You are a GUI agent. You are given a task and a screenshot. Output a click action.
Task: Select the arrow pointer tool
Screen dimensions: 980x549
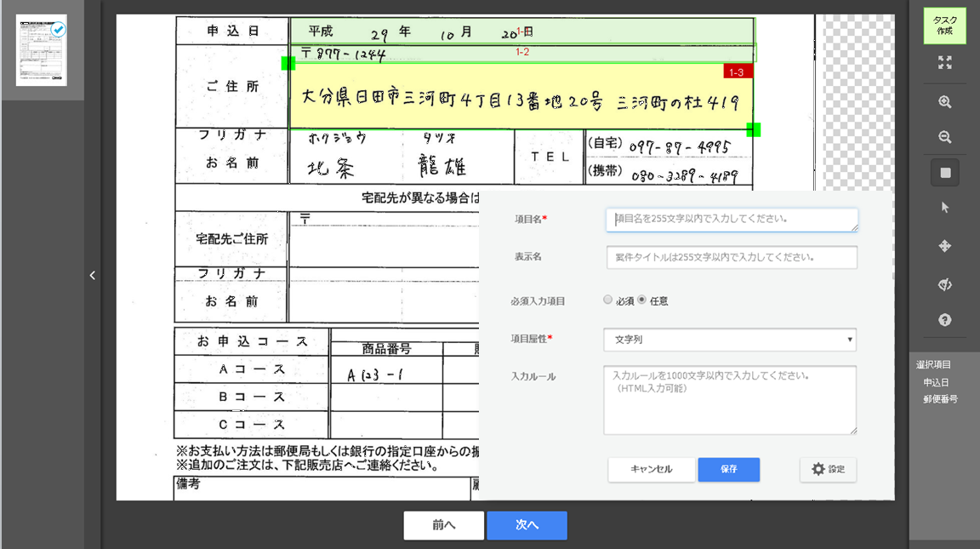pyautogui.click(x=944, y=206)
